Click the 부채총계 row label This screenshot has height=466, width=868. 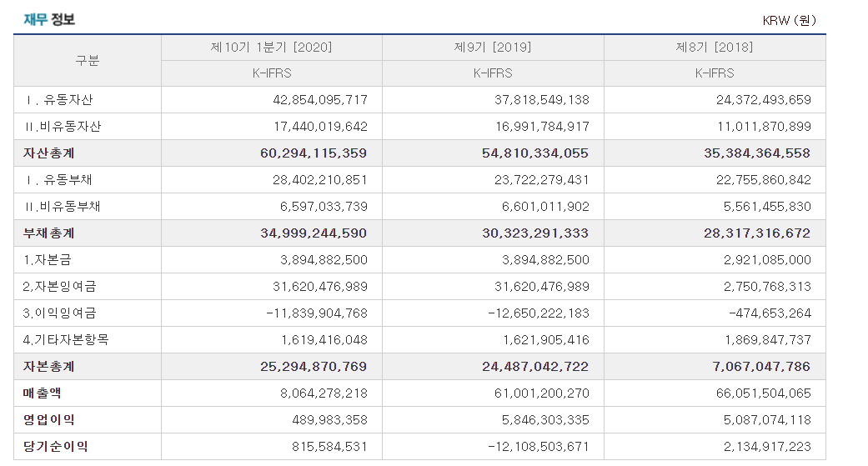point(48,233)
